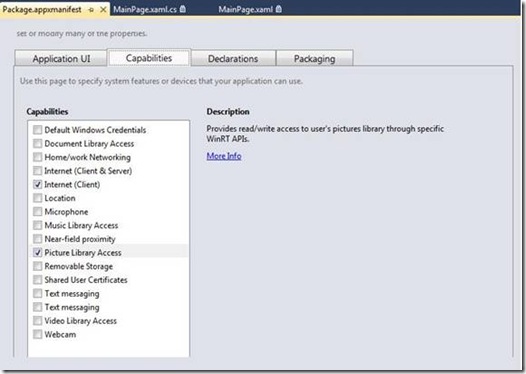The image size is (526, 374).
Task: Select the Internet (Client) label
Action: [72, 184]
